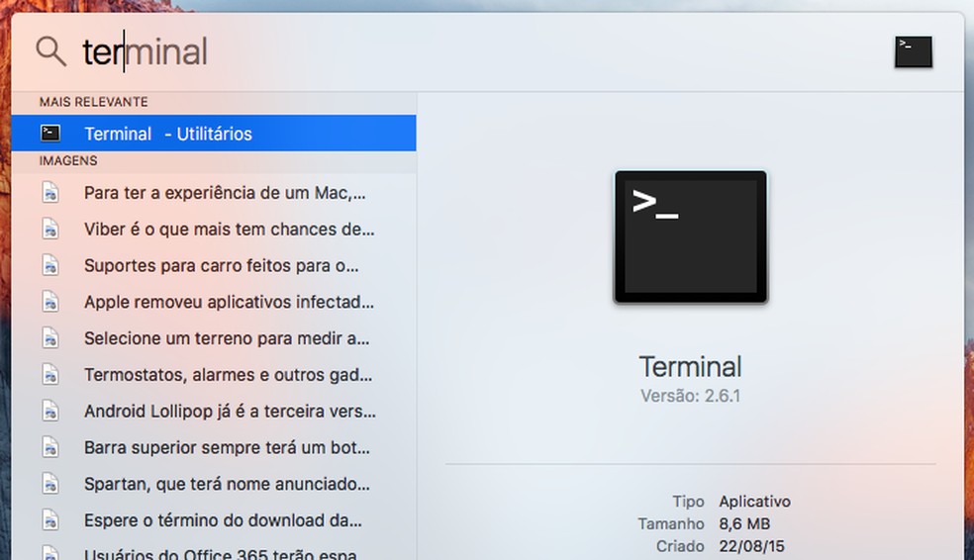
Task: Open result 'Spartan, que terá nome anunciado...'
Action: coord(214,484)
